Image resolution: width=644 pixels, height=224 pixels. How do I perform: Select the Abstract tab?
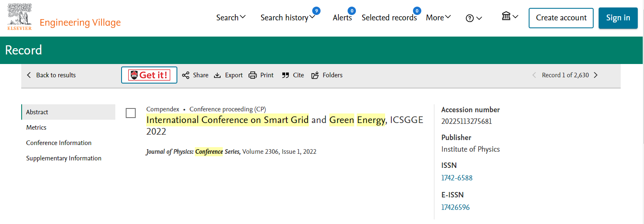point(68,112)
